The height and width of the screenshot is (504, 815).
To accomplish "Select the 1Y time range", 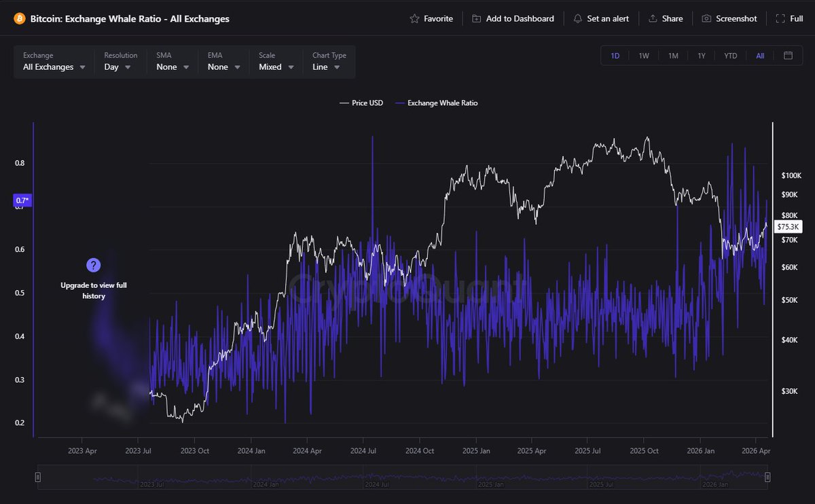I will pos(702,56).
